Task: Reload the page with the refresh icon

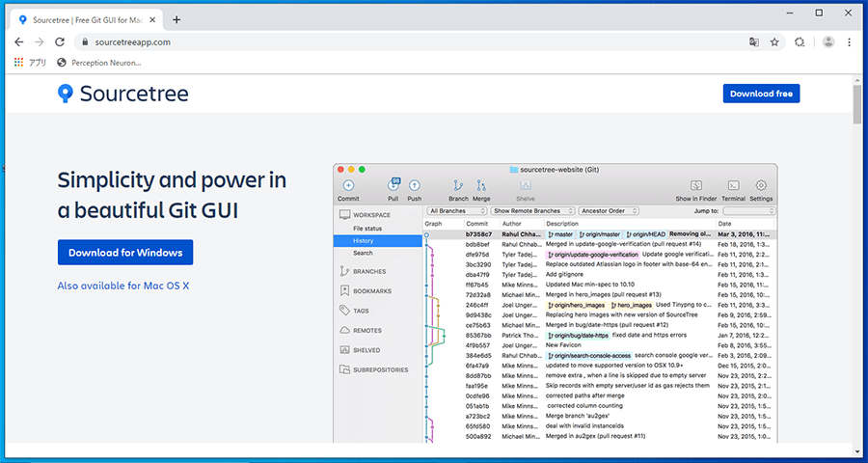Action: click(x=60, y=42)
